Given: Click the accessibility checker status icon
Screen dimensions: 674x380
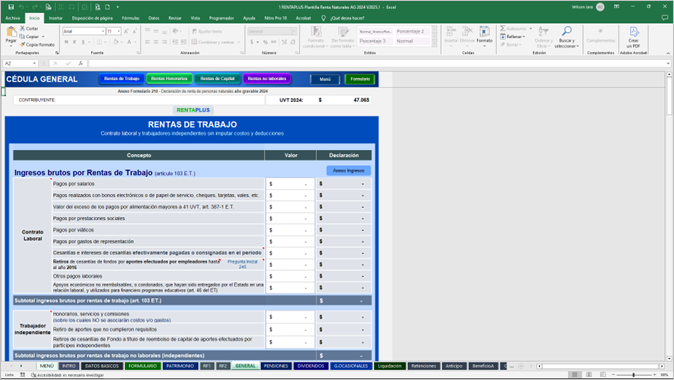Looking at the screenshot, I should click(33, 375).
